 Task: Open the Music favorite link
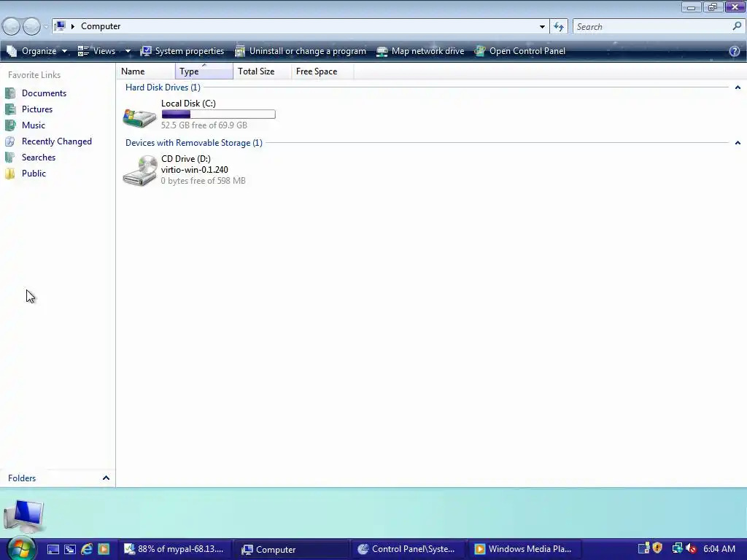coord(34,125)
